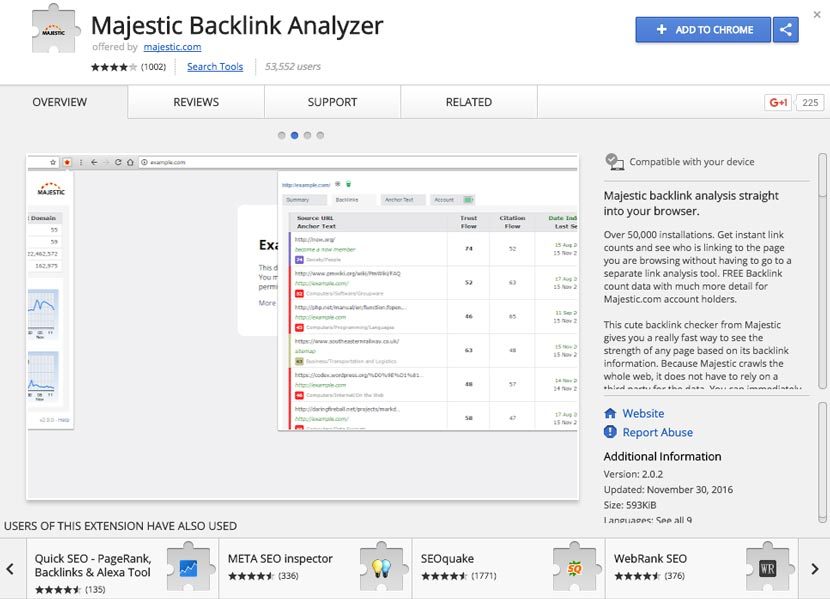Click META SEO inspector lightbulb icon
This screenshot has width=830, height=599.
[382, 568]
